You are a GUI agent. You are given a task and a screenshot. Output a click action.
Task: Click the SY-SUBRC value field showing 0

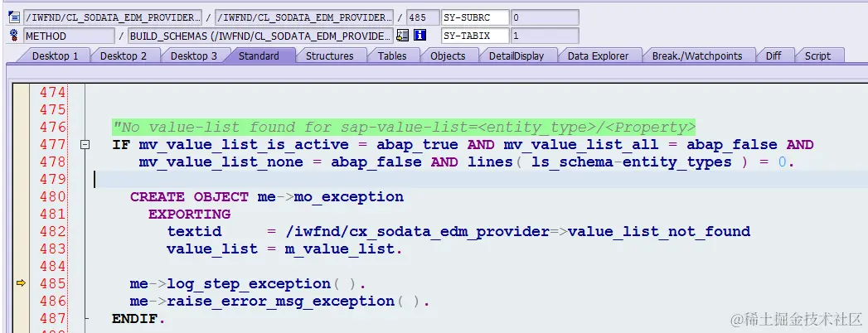point(545,17)
